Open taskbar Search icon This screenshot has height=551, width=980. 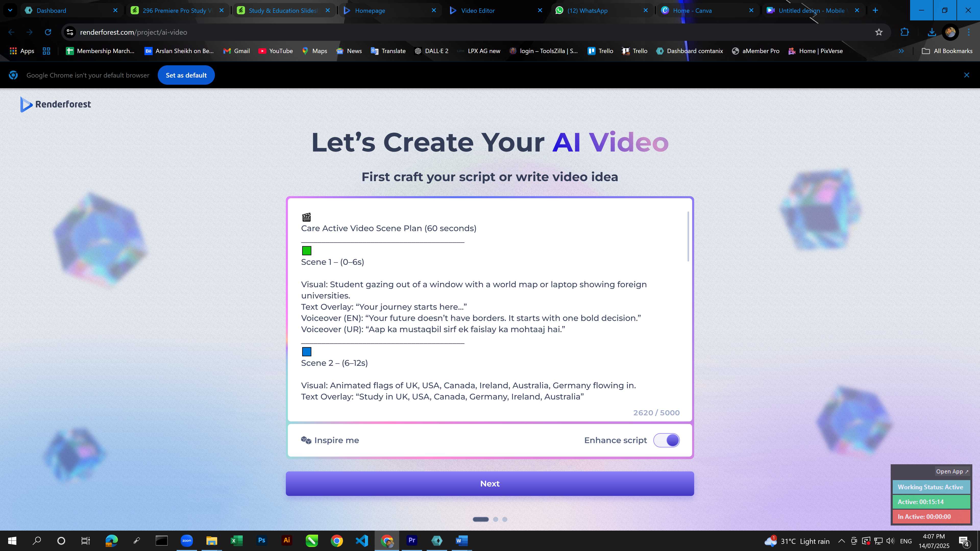coord(37,540)
